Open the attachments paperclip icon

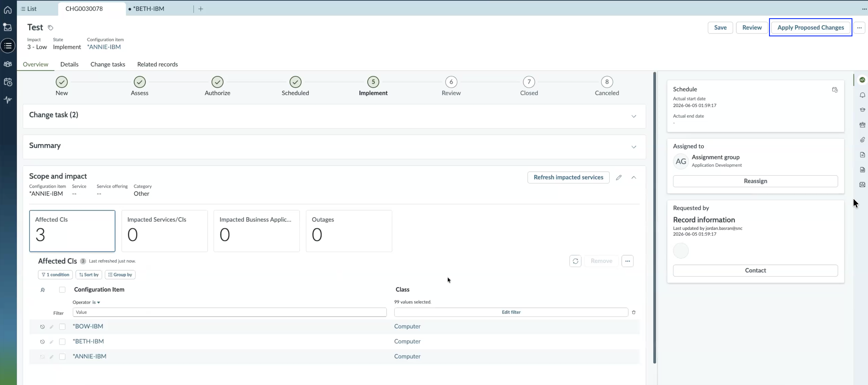[x=862, y=140]
